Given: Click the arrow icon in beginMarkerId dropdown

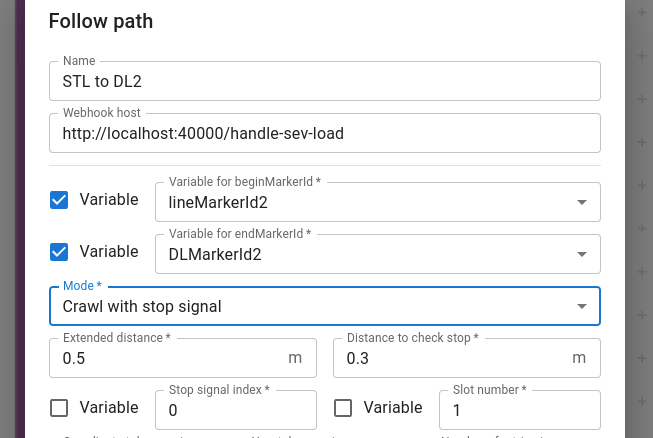Looking at the screenshot, I should (x=582, y=202).
